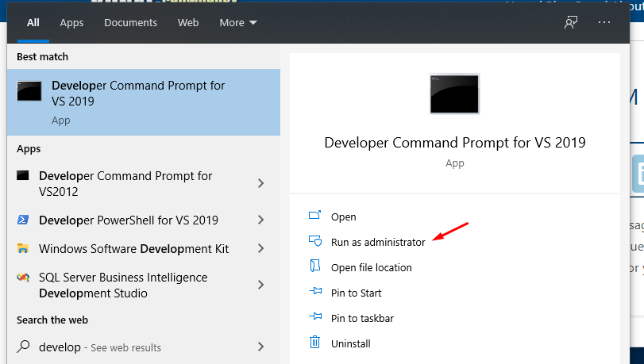The width and height of the screenshot is (644, 364).
Task: Choose Pin to taskbar
Action: coord(362,319)
